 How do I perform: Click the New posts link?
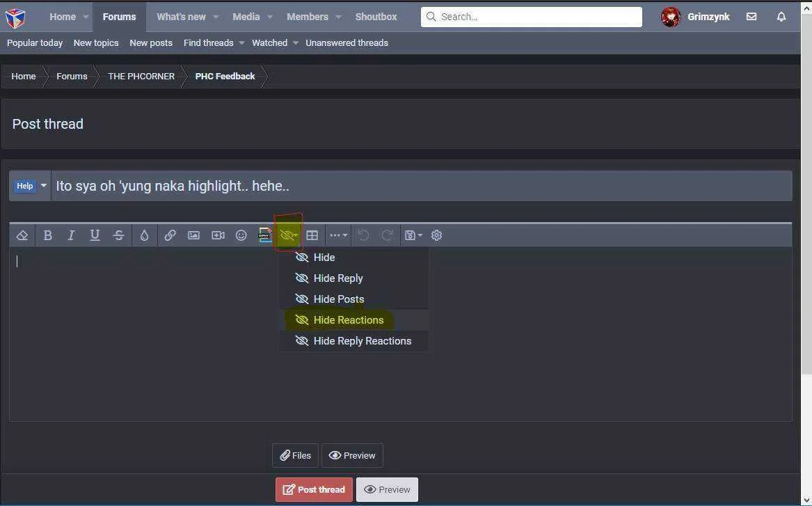[151, 43]
